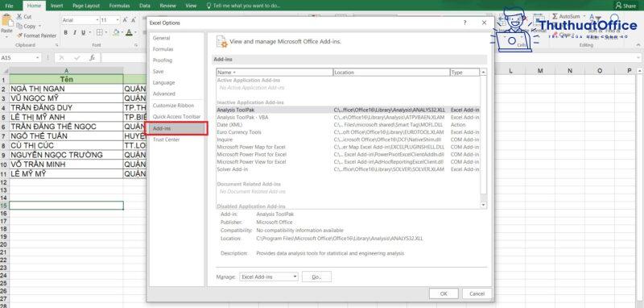Viewport: 644px width, 308px height.
Task: Sort add-ins by Type column header
Action: tap(464, 73)
